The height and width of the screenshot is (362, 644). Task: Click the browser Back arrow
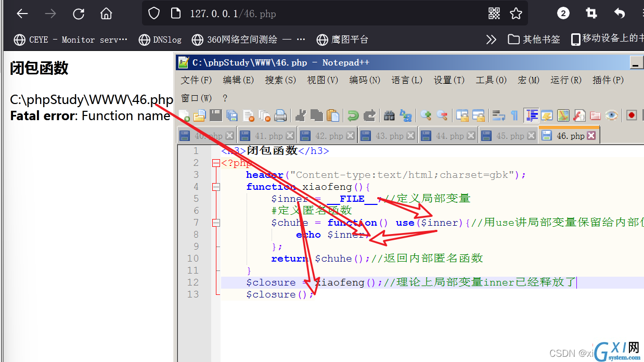[22, 14]
